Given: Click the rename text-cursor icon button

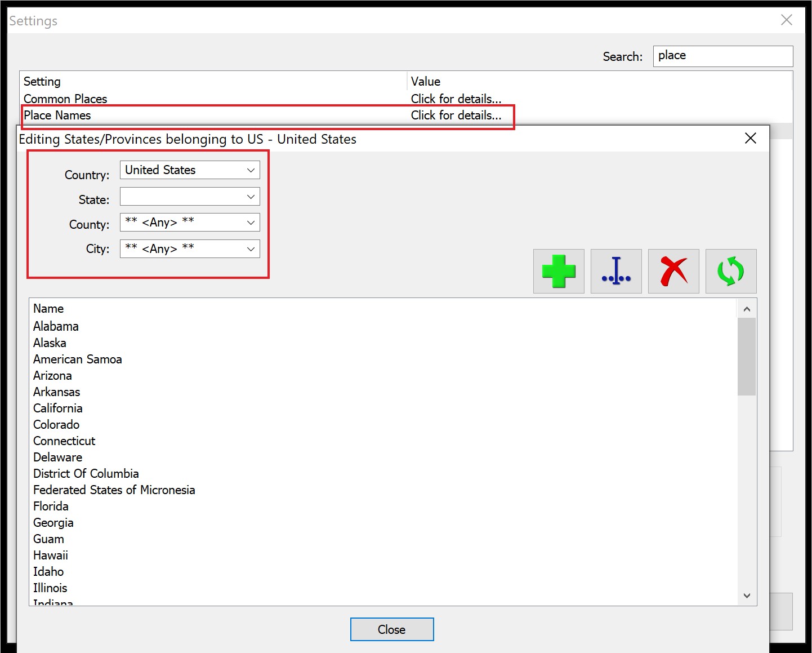Looking at the screenshot, I should 616,271.
